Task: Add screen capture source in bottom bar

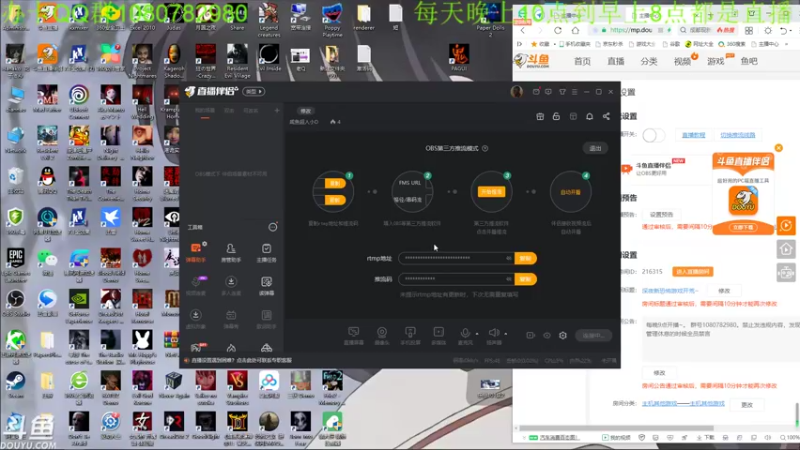Action: [354, 335]
